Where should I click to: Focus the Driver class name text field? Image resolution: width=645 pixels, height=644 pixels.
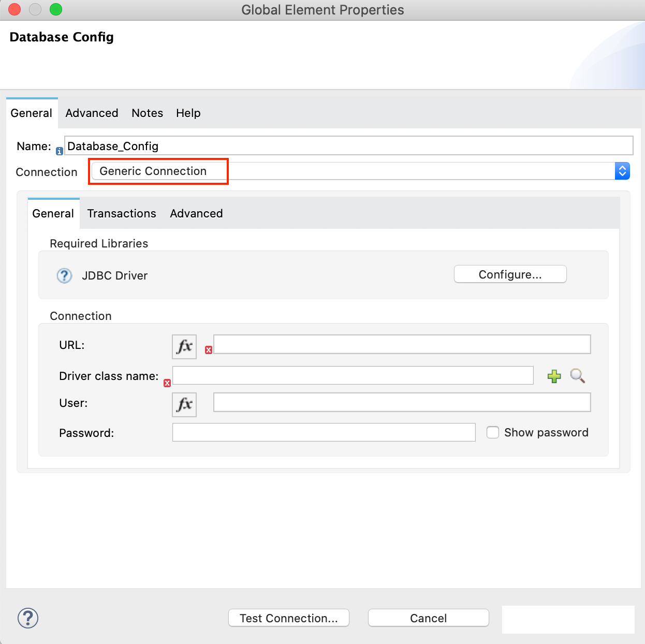pos(353,375)
